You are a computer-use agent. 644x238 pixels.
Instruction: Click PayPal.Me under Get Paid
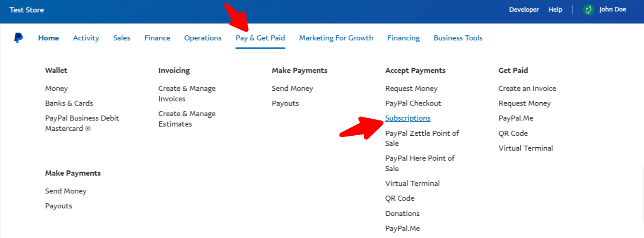point(516,118)
